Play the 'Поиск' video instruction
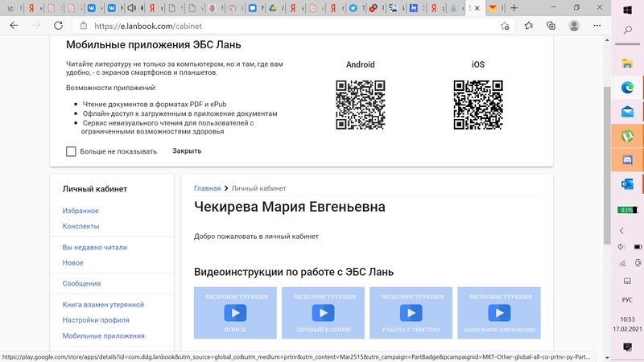644x362 pixels. pyautogui.click(x=235, y=313)
